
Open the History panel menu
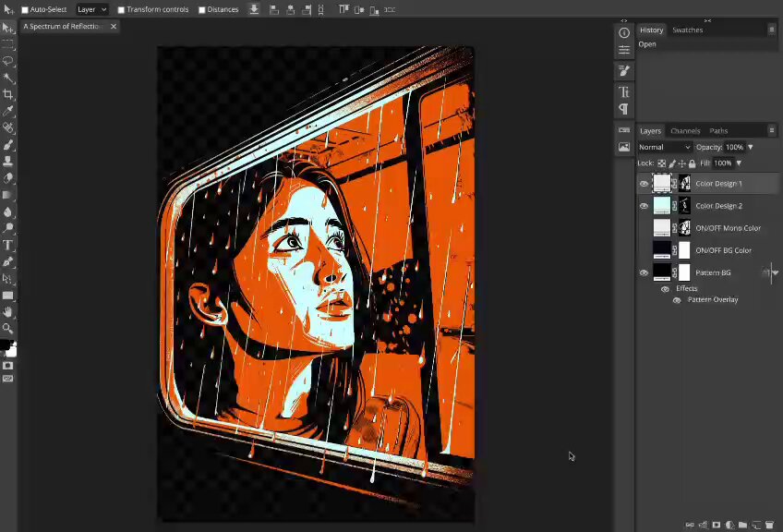point(772,30)
